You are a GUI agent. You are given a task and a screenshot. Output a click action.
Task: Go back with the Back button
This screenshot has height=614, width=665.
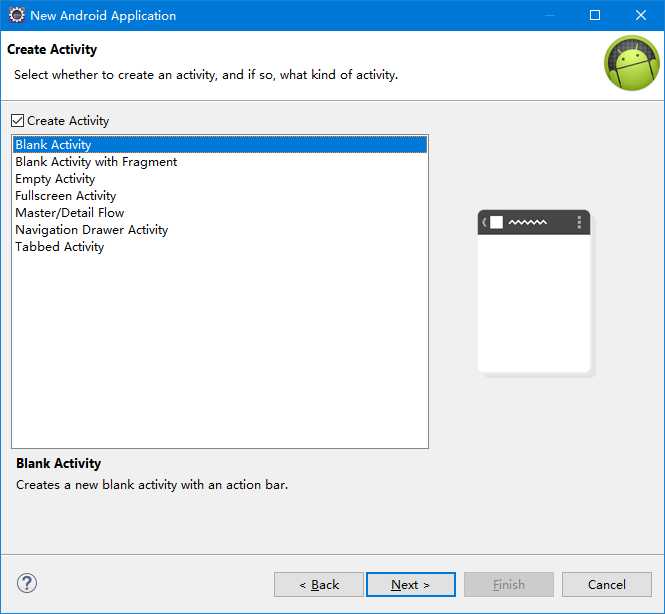coord(319,584)
